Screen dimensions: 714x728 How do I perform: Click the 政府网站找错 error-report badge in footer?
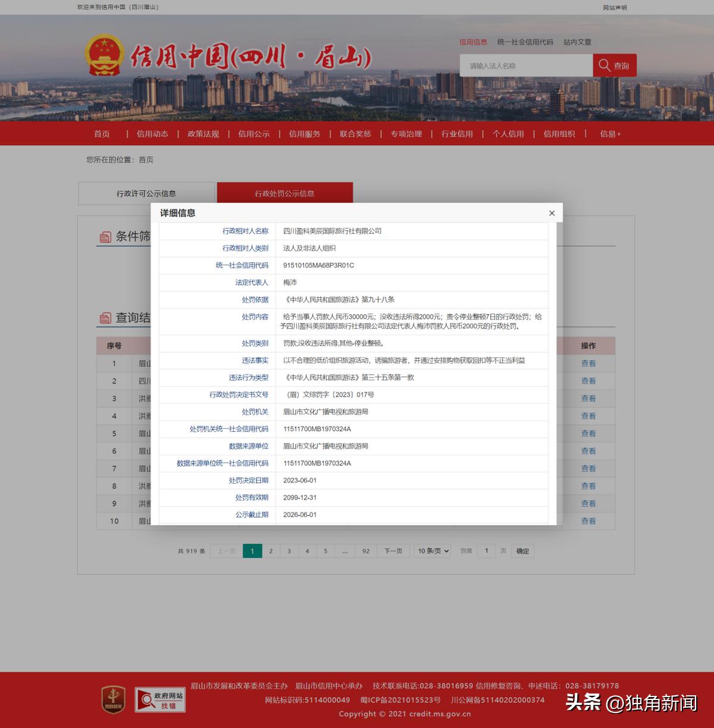159,699
